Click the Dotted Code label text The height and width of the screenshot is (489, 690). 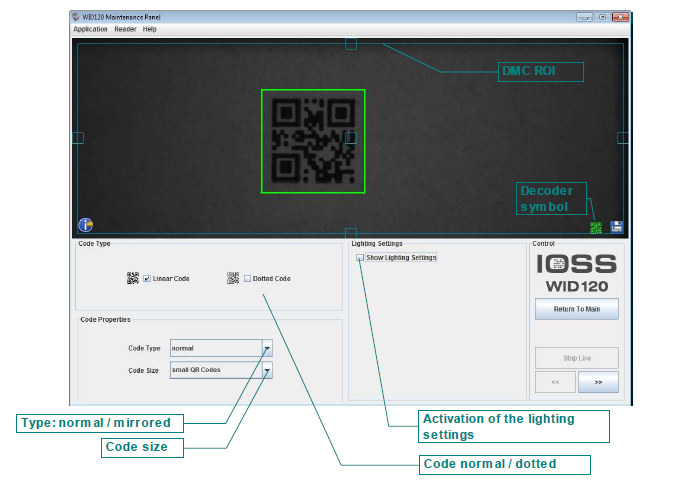click(x=272, y=279)
